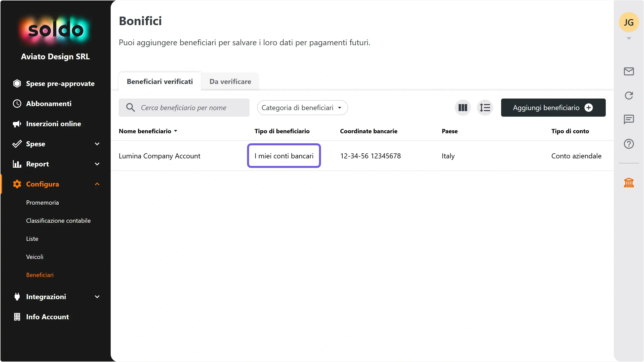The image size is (644, 362).
Task: Open Beneficiari submenu item
Action: 40,275
